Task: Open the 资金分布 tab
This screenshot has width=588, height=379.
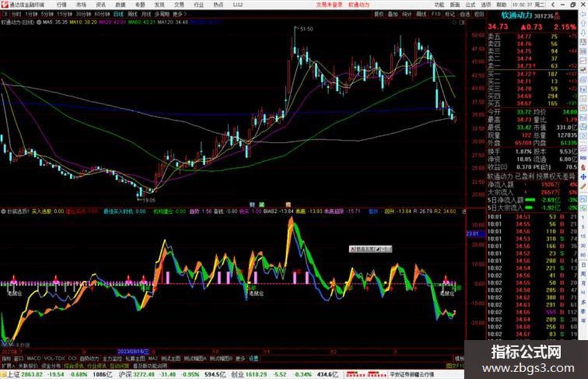Action: pos(51,366)
